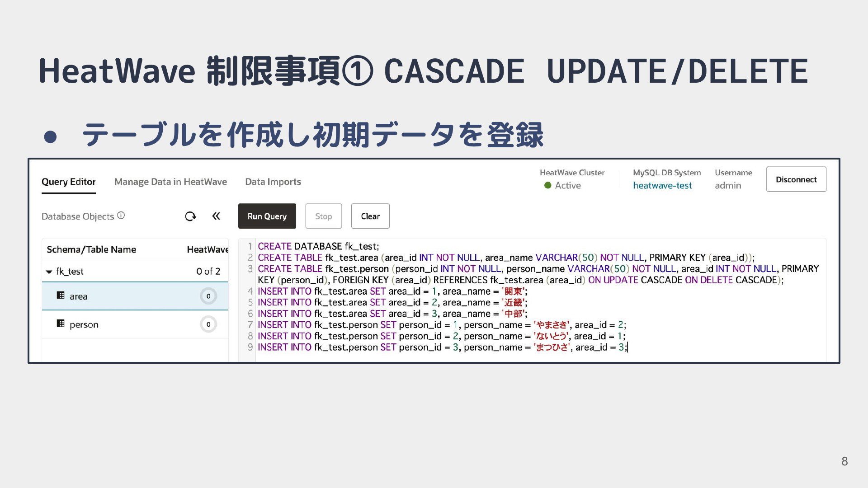Click the admin username text
This screenshot has height=488, width=868.
728,185
